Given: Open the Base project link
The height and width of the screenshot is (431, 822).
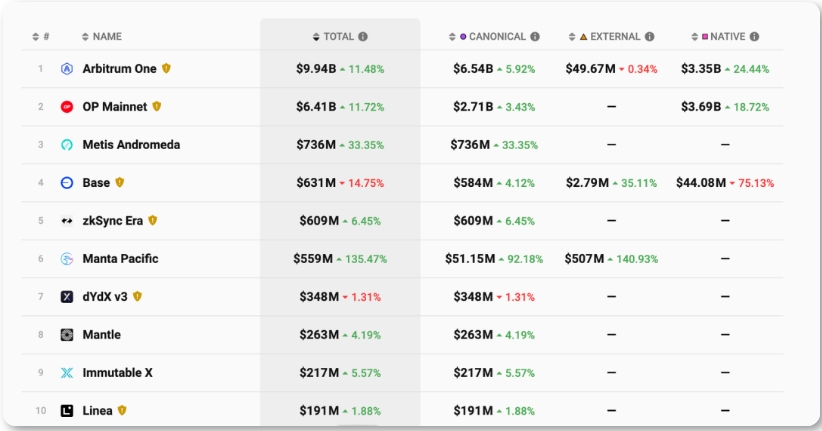Looking at the screenshot, I should [x=96, y=183].
